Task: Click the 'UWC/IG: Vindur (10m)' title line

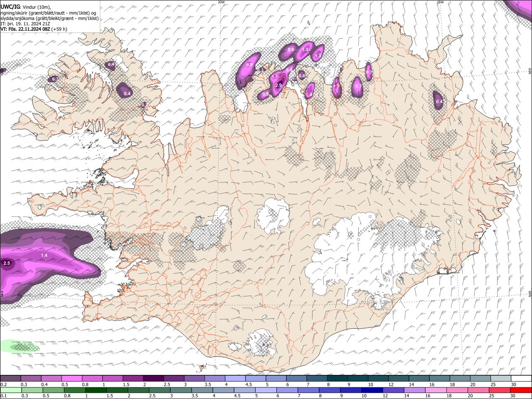Action: [x=26, y=6]
